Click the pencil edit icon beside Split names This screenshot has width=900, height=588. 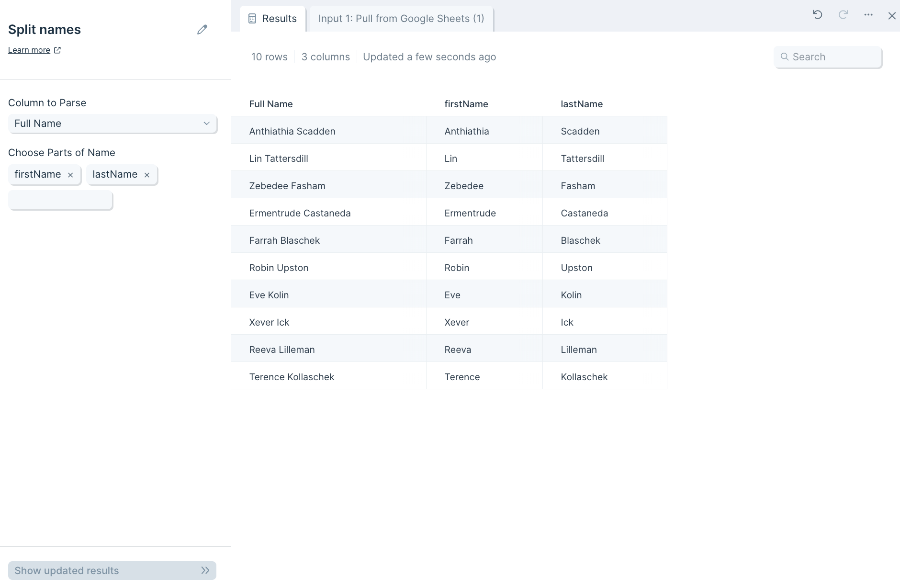(x=202, y=30)
